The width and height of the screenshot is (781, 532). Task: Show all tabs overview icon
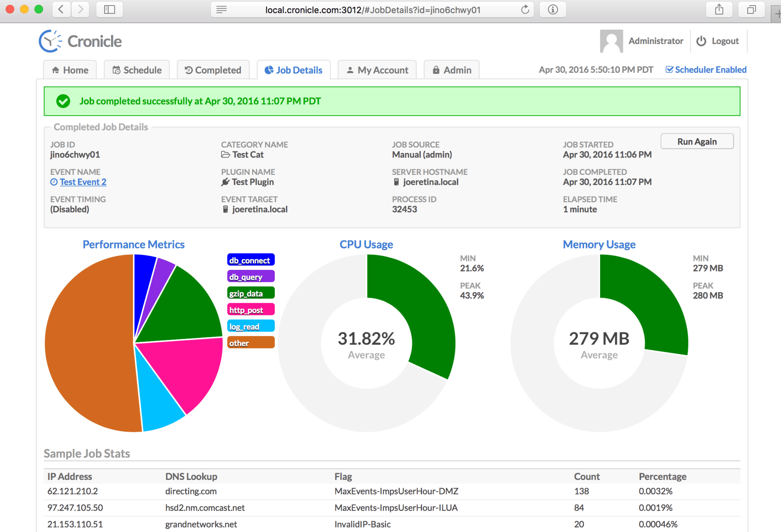751,9
